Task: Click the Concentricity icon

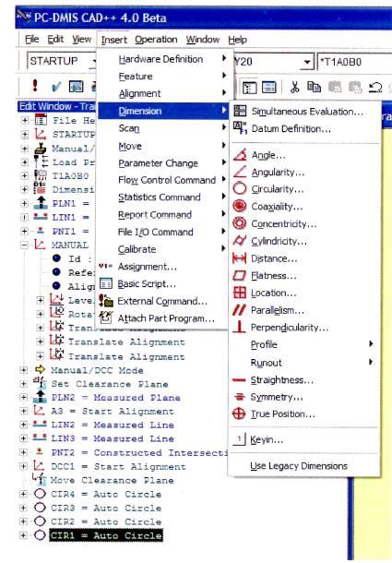Action: click(240, 223)
